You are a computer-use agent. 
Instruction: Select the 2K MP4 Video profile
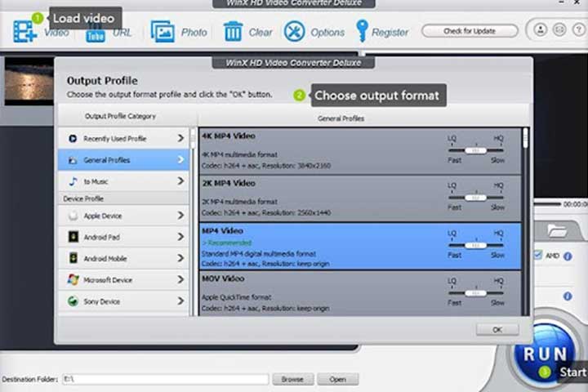(x=360, y=198)
